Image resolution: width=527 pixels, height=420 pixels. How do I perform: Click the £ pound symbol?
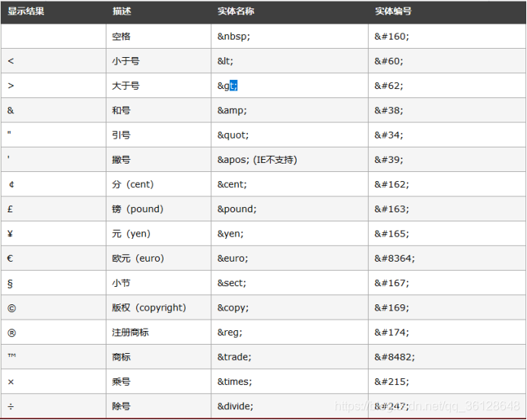click(x=10, y=209)
